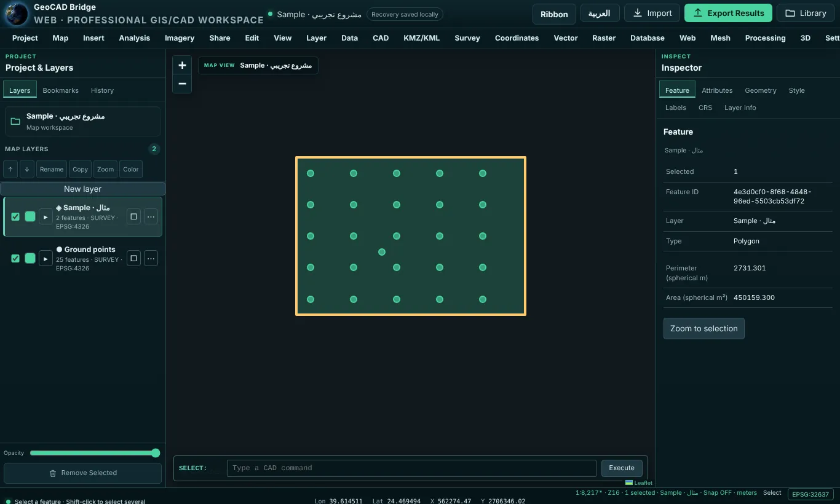Open the more options menu for Sample layer

pyautogui.click(x=151, y=216)
